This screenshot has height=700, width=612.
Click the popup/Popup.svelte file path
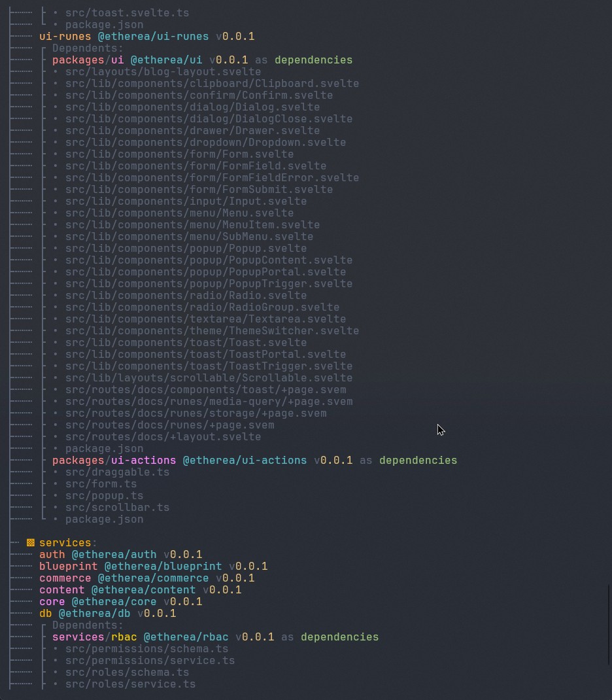click(x=186, y=249)
